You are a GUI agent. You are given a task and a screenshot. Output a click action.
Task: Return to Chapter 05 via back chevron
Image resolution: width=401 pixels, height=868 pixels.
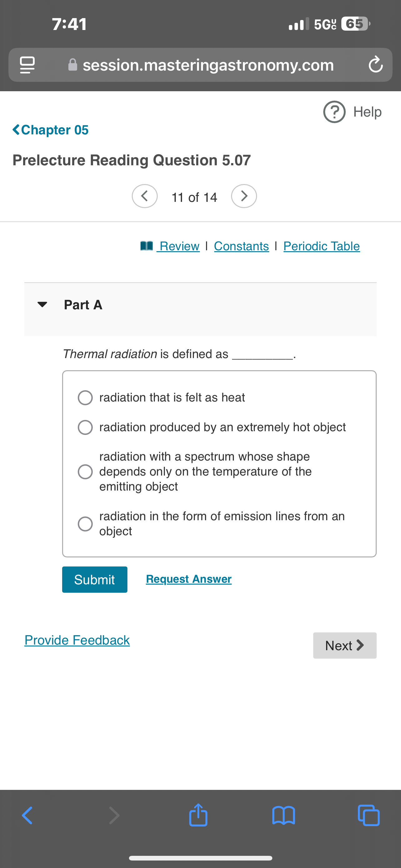[51, 130]
